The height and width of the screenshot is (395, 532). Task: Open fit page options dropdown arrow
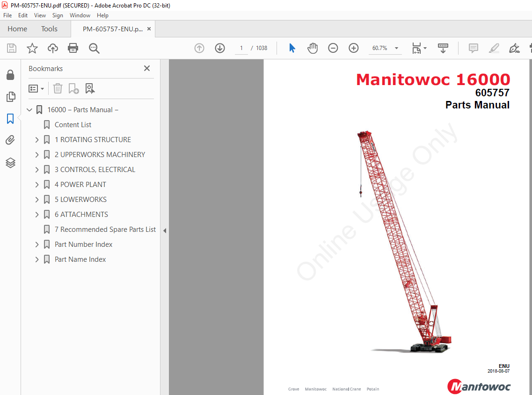pyautogui.click(x=425, y=48)
